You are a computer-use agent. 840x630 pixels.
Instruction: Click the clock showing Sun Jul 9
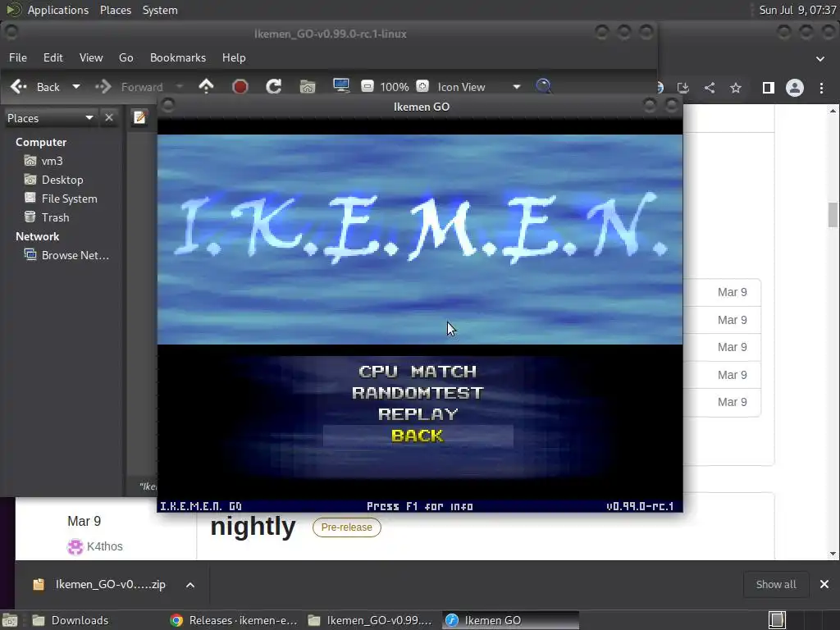(x=797, y=10)
